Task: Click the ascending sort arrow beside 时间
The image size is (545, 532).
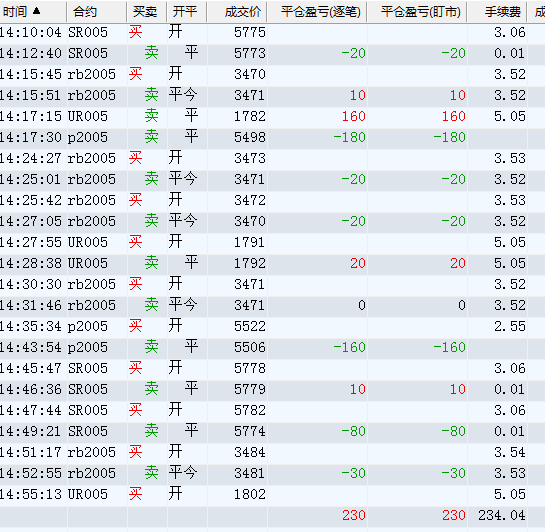Action: pyautogui.click(x=36, y=11)
